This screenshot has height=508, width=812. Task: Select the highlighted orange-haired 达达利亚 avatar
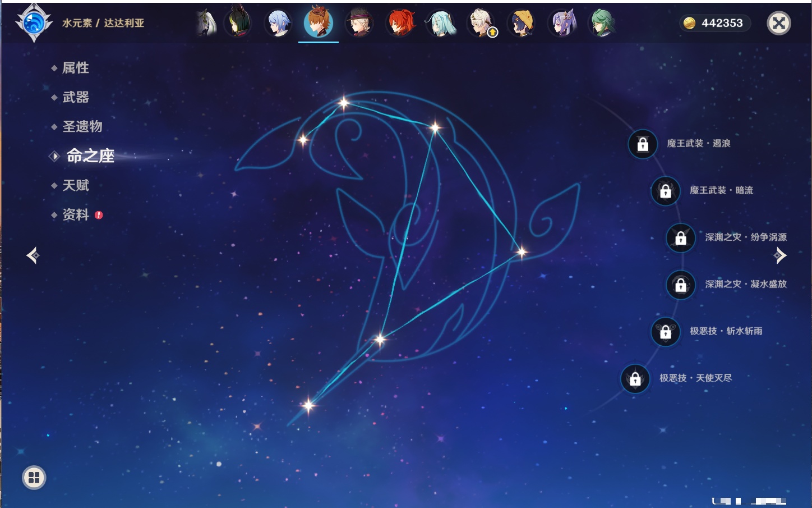tap(319, 23)
